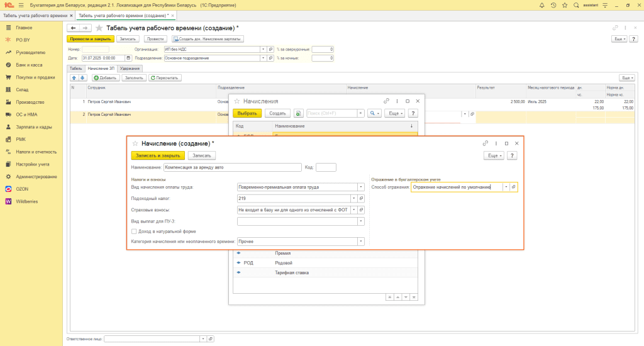Open the history clock icon
Viewport: 644px width, 346px height.
coord(553,5)
